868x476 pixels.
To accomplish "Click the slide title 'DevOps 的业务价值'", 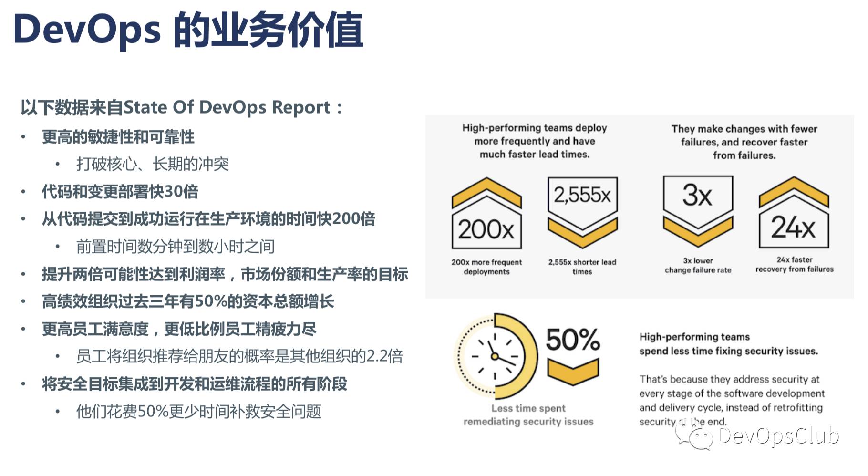I will (x=188, y=31).
